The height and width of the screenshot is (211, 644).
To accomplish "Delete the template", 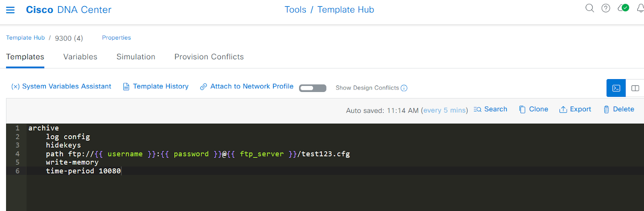I will coord(619,109).
